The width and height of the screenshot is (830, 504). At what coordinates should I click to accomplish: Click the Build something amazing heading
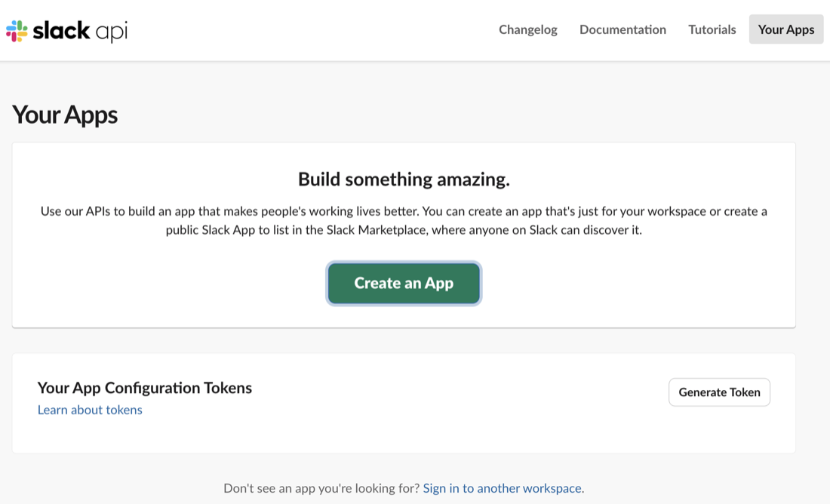[404, 180]
